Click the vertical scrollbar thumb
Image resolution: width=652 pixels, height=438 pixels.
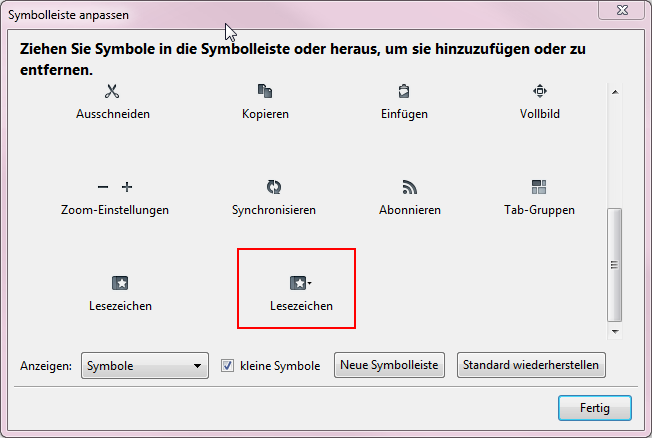(x=615, y=264)
